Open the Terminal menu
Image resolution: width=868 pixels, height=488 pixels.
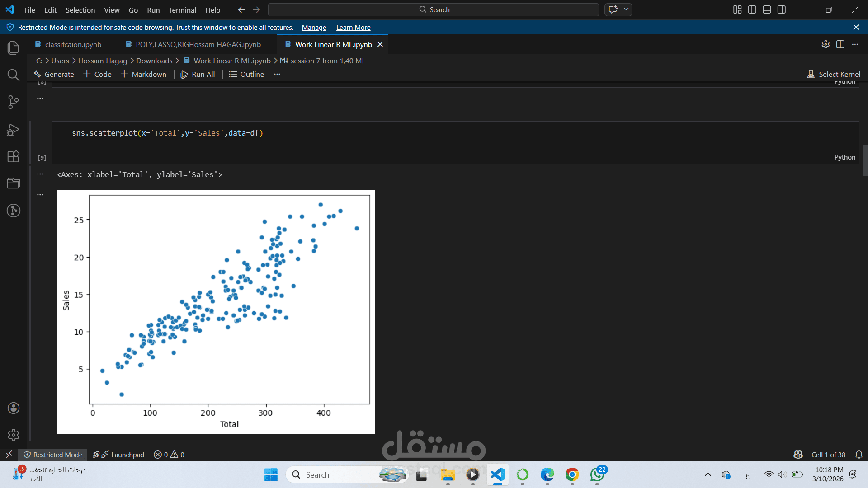point(182,10)
